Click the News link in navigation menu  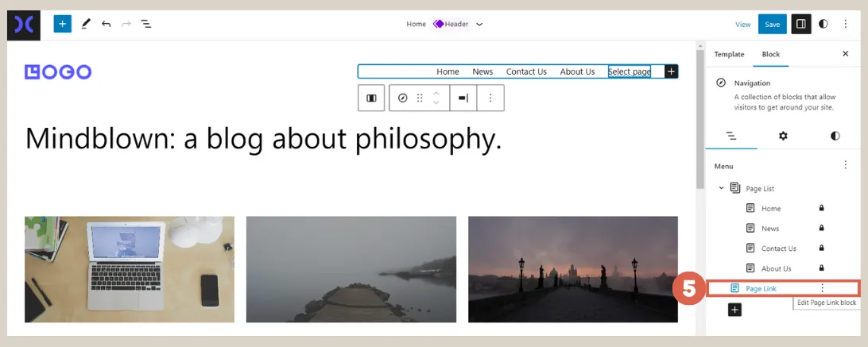coord(482,71)
